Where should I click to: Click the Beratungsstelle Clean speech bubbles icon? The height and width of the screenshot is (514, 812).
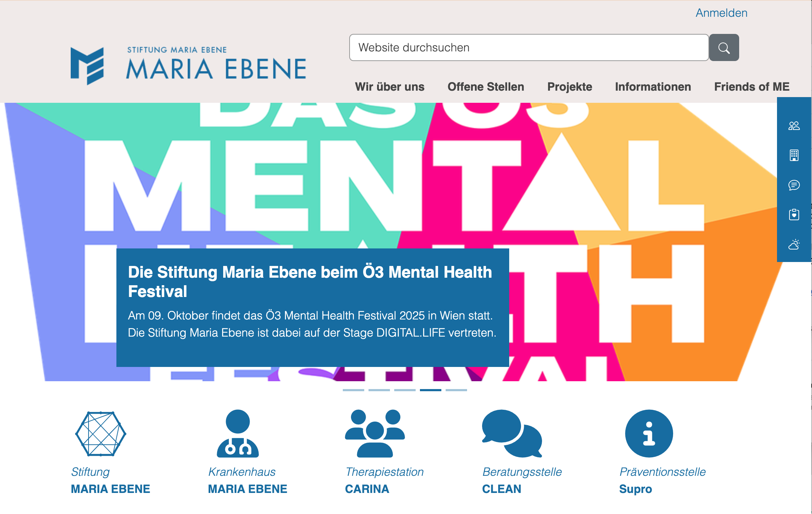[x=512, y=434]
